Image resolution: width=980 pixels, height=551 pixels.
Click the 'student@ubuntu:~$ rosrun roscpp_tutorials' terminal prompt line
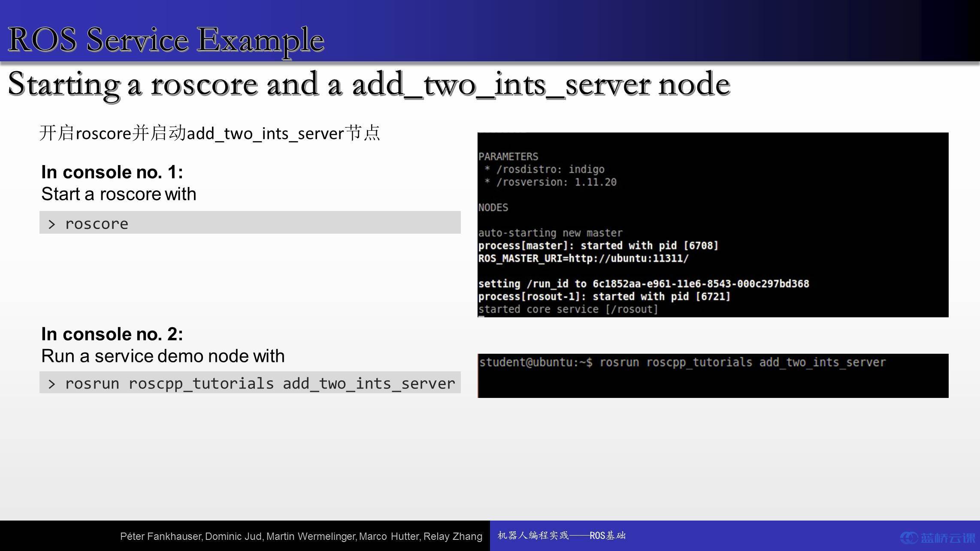(x=682, y=362)
